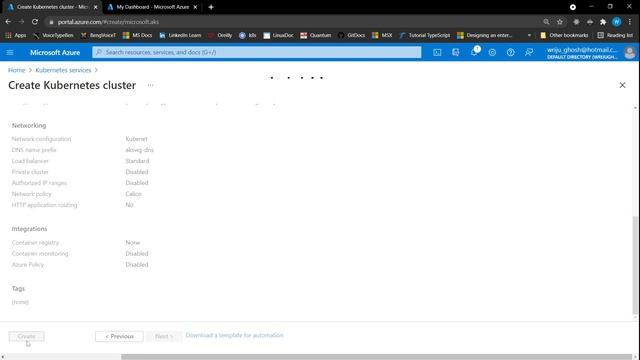The image size is (640, 360).
Task: Open the browser Extensions puzzle icon
Action: click(x=603, y=22)
